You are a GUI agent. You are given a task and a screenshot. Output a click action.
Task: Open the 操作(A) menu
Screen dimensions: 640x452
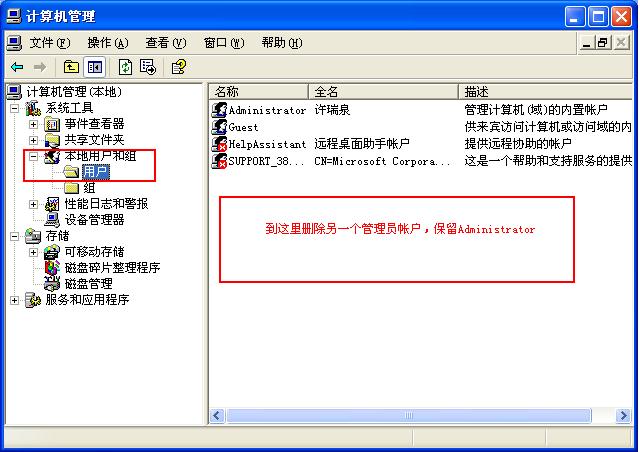(x=108, y=43)
